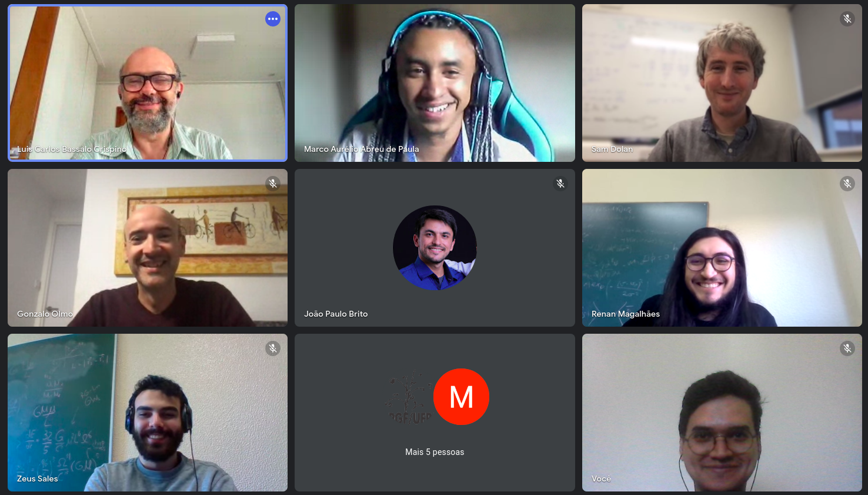Click the Marco Aurélio Abreu de Paula name label
868x495 pixels.
click(x=362, y=149)
